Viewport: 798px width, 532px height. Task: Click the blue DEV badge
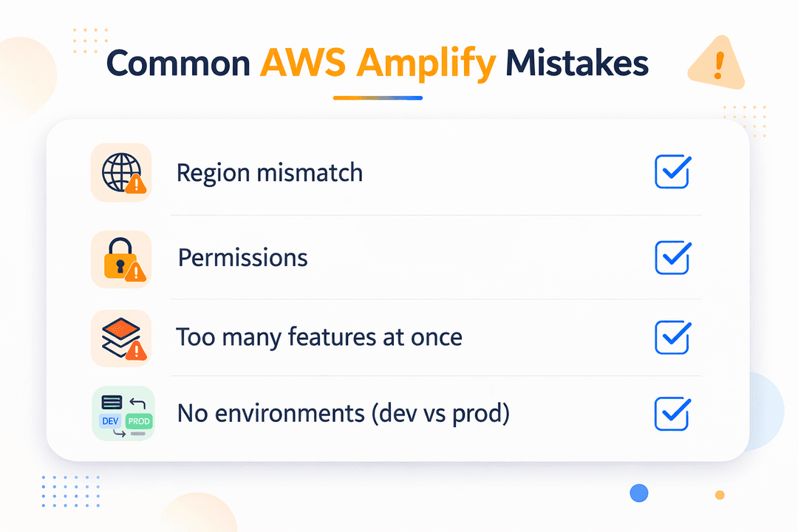click(x=110, y=421)
